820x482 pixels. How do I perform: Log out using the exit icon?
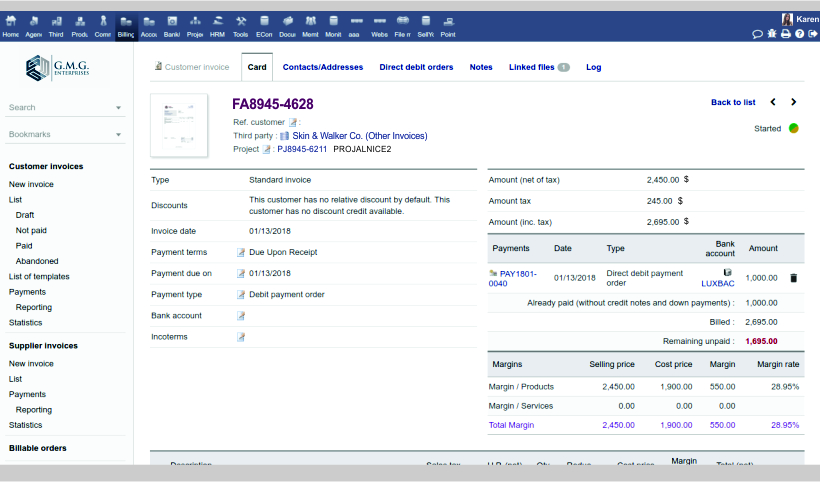pyautogui.click(x=812, y=34)
